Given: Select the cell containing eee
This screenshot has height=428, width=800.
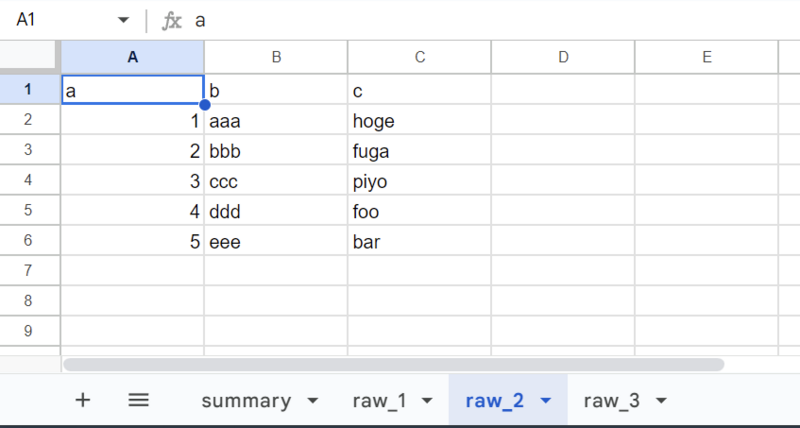Looking at the screenshot, I should click(x=276, y=241).
